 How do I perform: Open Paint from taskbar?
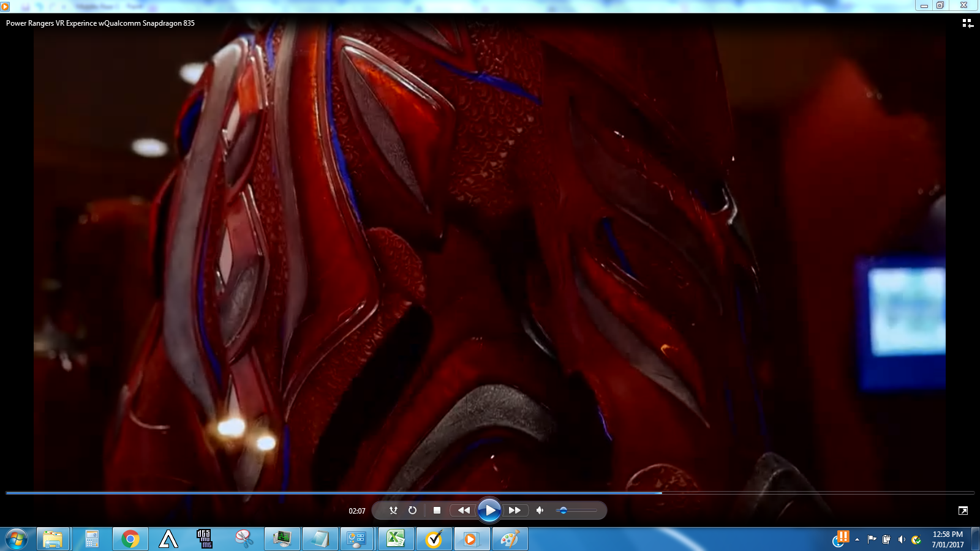coord(510,539)
